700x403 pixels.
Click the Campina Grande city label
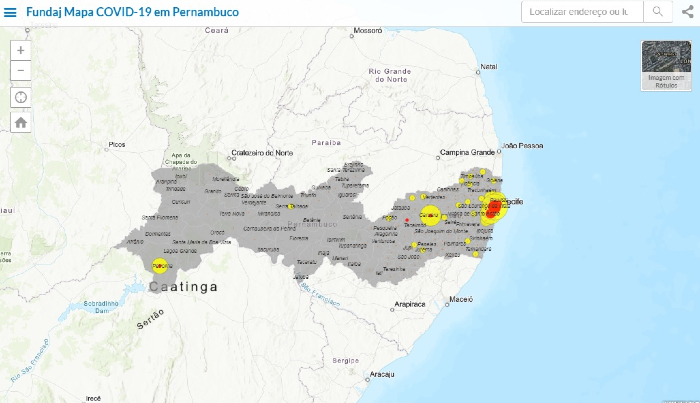pos(467,152)
